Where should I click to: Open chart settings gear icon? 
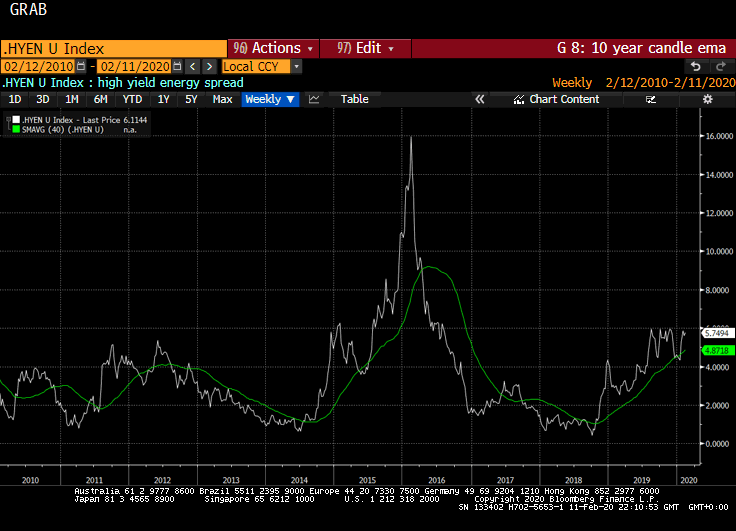708,99
